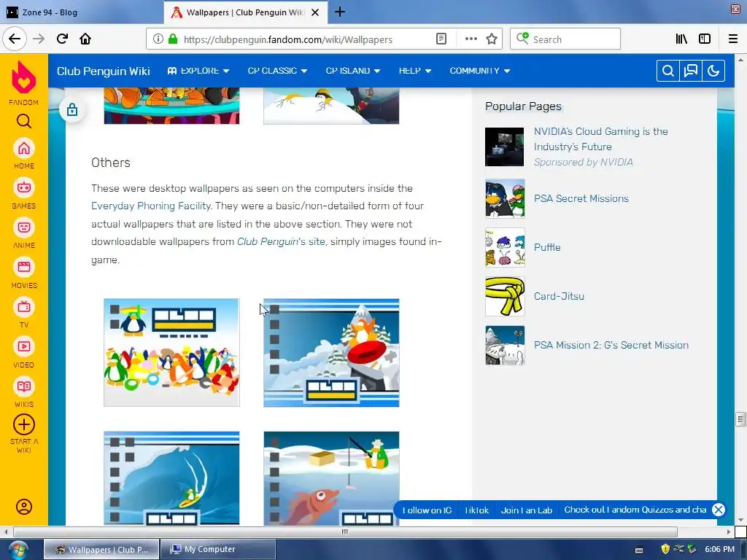Open the Puffle popular page link
747x560 pixels.
pos(547,247)
